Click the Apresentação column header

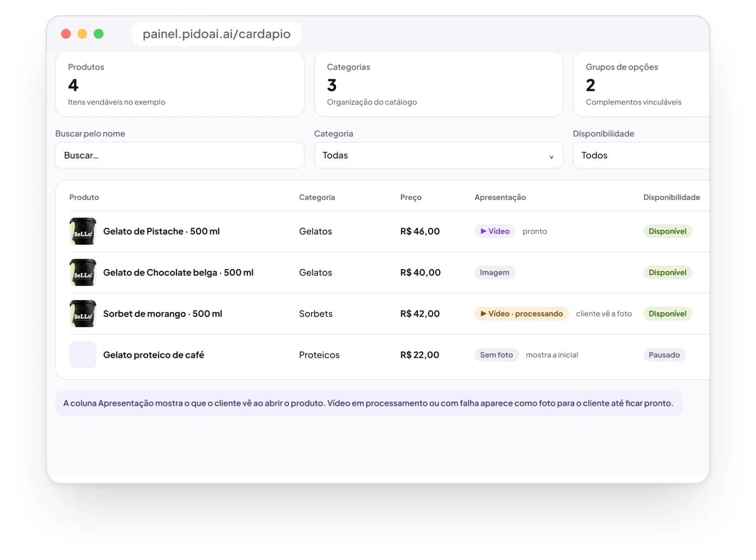[x=500, y=197]
